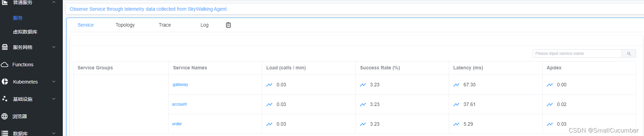Open the order service link
This screenshot has width=644, height=136.
pos(177,124)
